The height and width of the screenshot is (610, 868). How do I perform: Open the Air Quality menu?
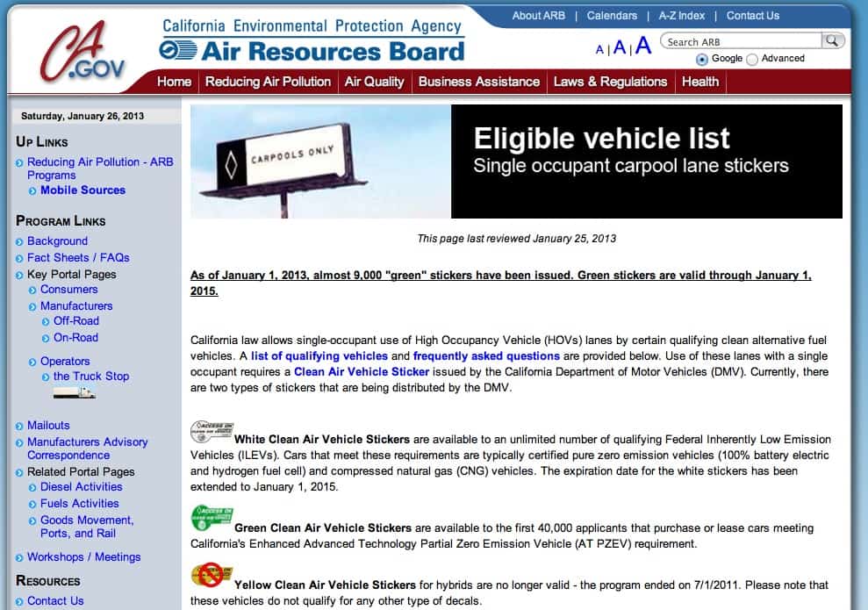[374, 82]
